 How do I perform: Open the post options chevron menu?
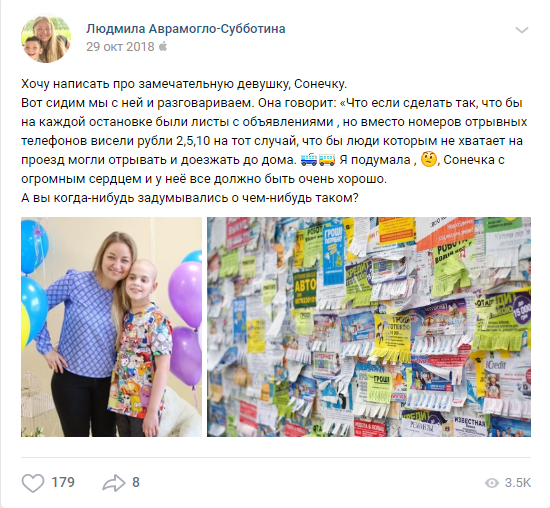(522, 30)
